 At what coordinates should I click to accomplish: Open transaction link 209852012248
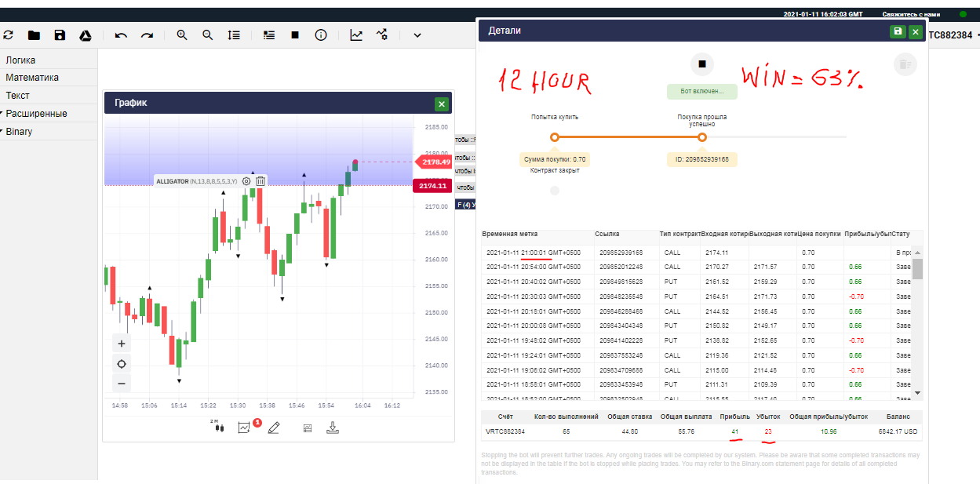click(621, 267)
